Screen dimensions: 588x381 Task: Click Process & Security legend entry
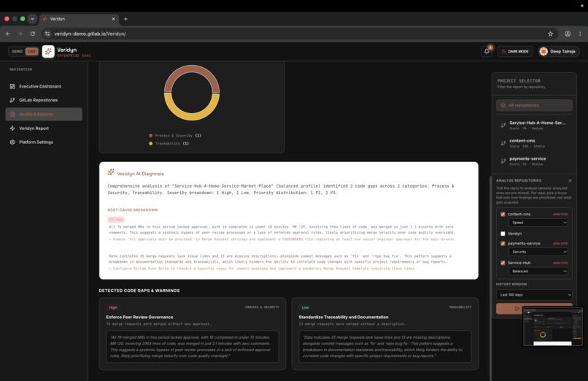tap(175, 136)
